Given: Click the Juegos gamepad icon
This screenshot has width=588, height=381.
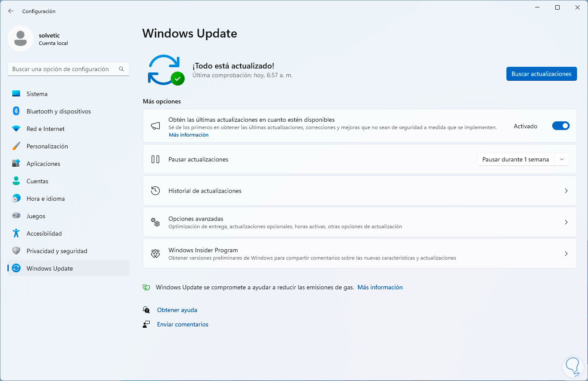Looking at the screenshot, I should 16,216.
